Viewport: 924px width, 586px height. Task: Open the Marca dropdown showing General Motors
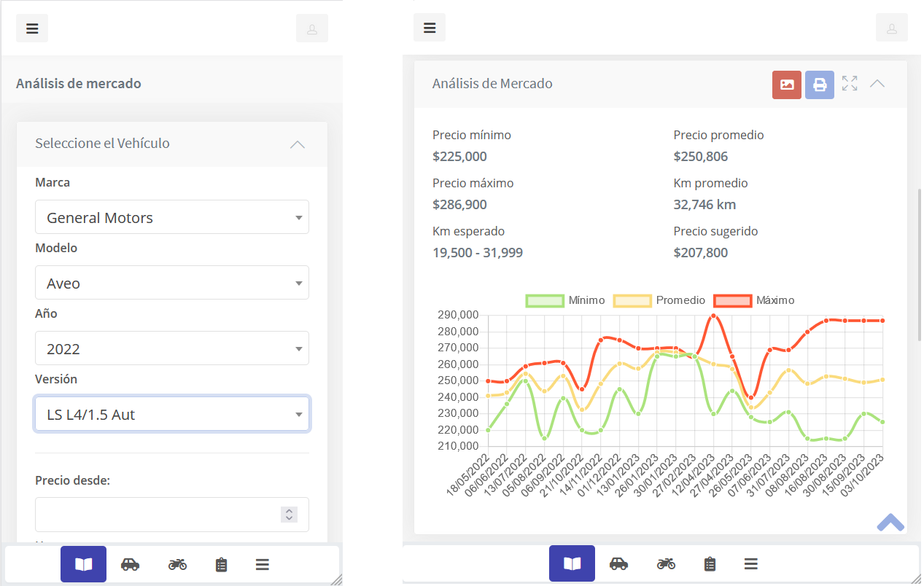(172, 217)
